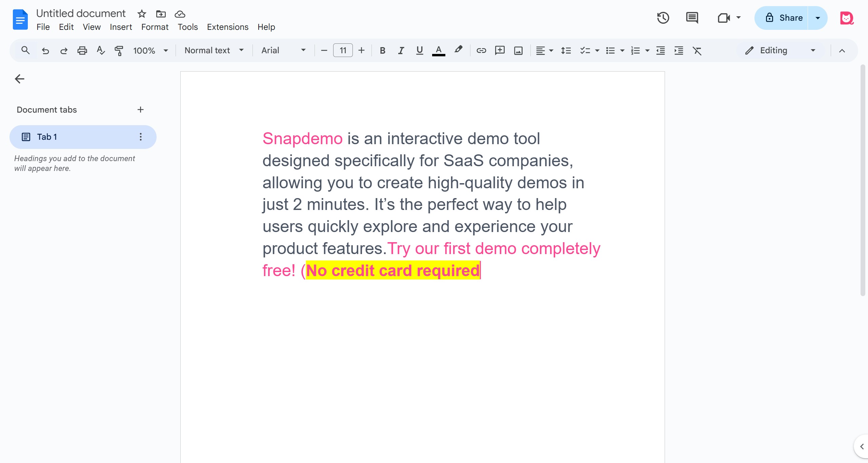Show the side panel chevron
Viewport: 868px width, 463px height.
click(x=861, y=446)
